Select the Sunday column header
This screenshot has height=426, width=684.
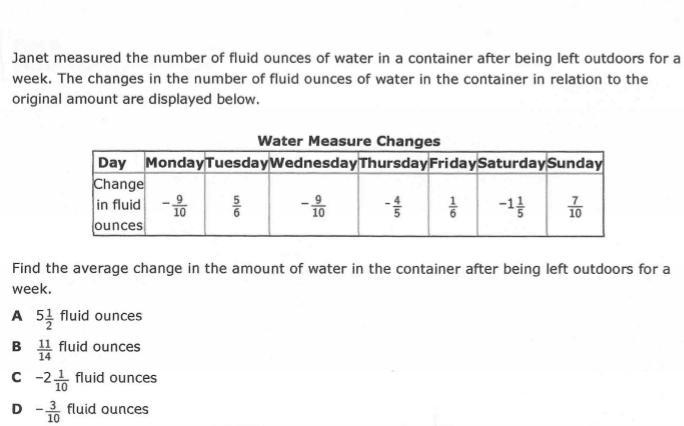point(575,162)
